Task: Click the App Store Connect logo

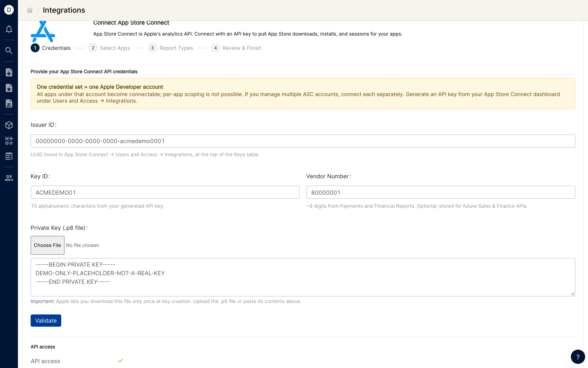Action: click(43, 32)
